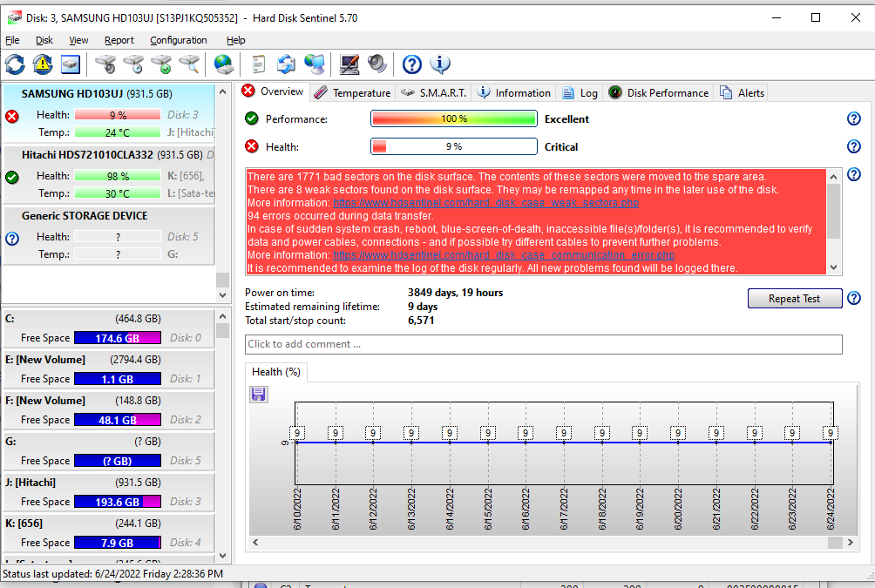The width and height of the screenshot is (875, 588).
Task: Select the K: [656] partition
Action: pos(109,533)
